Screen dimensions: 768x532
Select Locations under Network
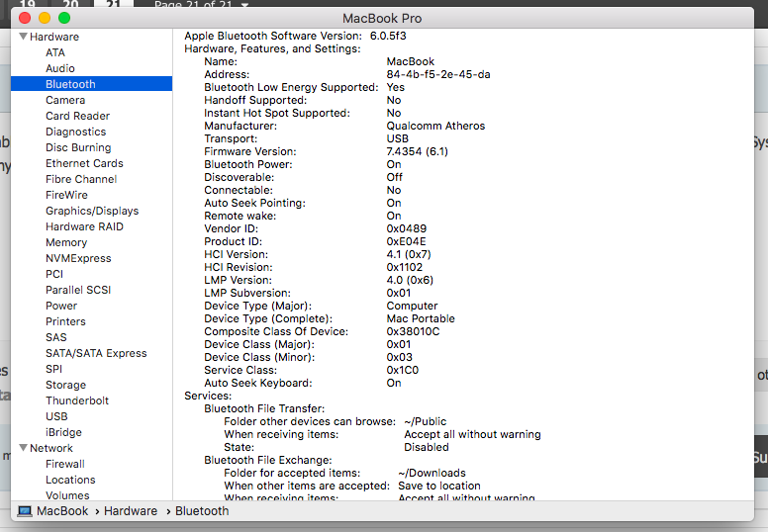pos(70,480)
